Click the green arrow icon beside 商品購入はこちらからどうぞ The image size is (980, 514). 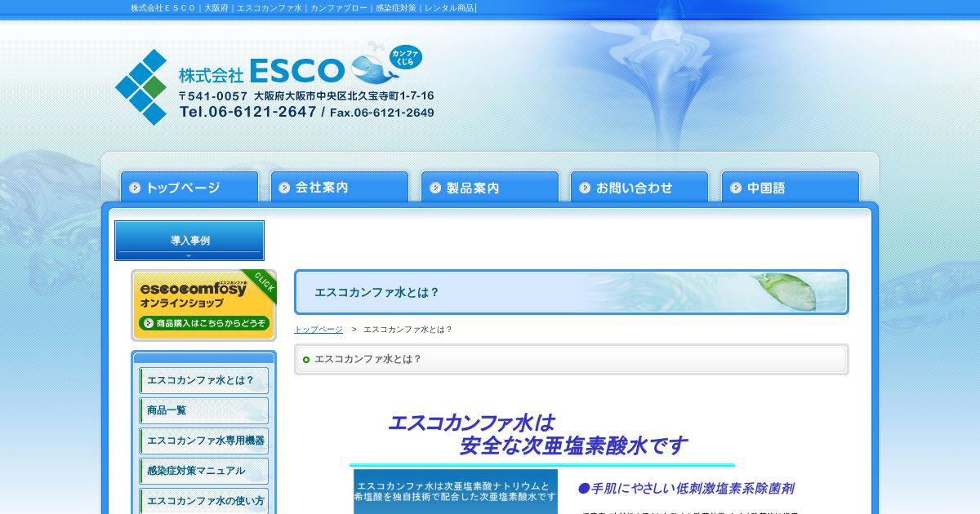click(148, 323)
